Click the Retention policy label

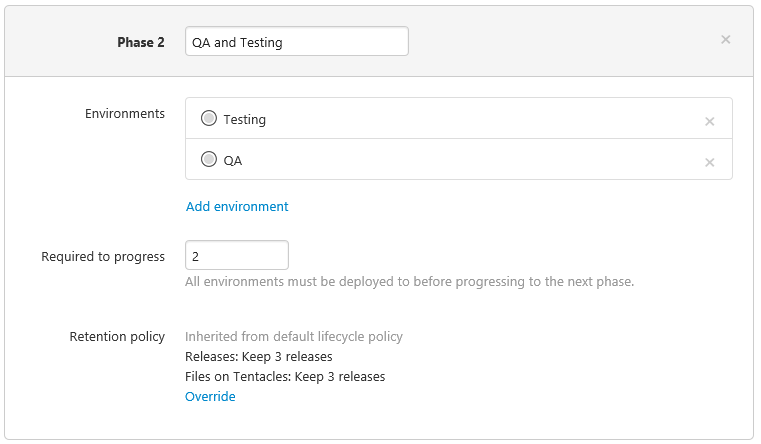pos(117,337)
